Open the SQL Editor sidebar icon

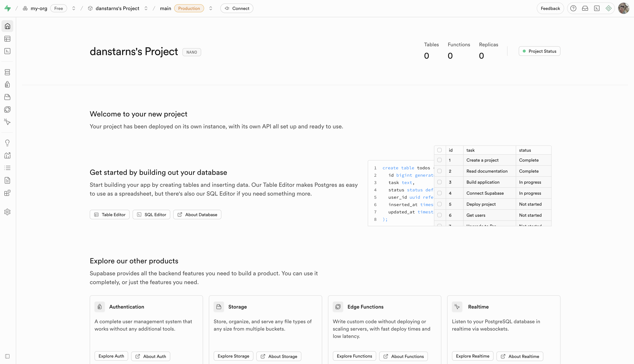tap(7, 51)
